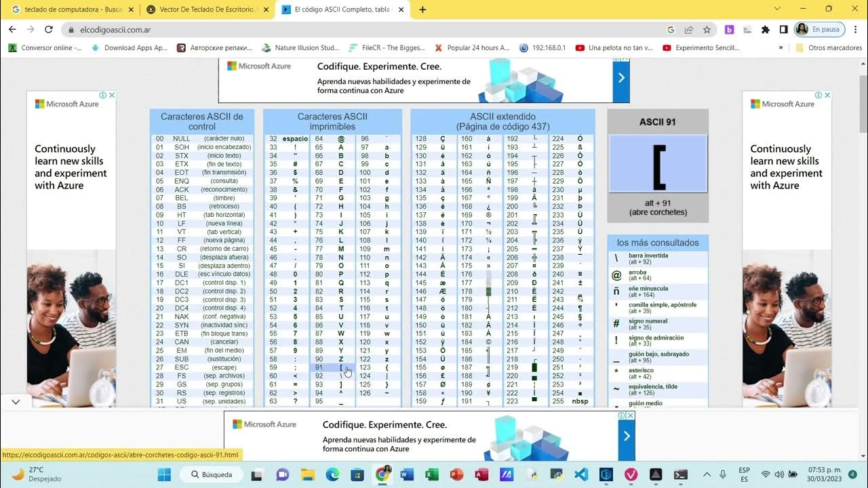The image size is (868, 488).
Task: Click the 'signo numeral' (alt + 35) entry
Action: (658, 324)
